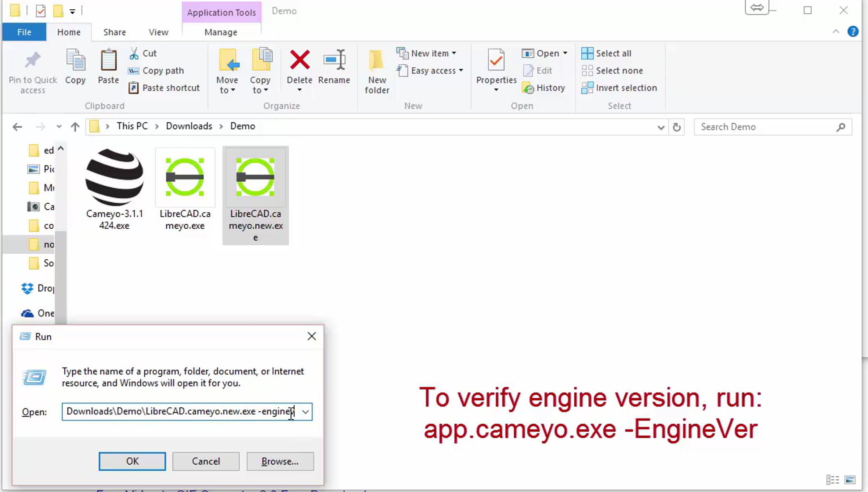Click Properties checkmark icon in title bar
This screenshot has height=492, width=868.
[x=41, y=11]
